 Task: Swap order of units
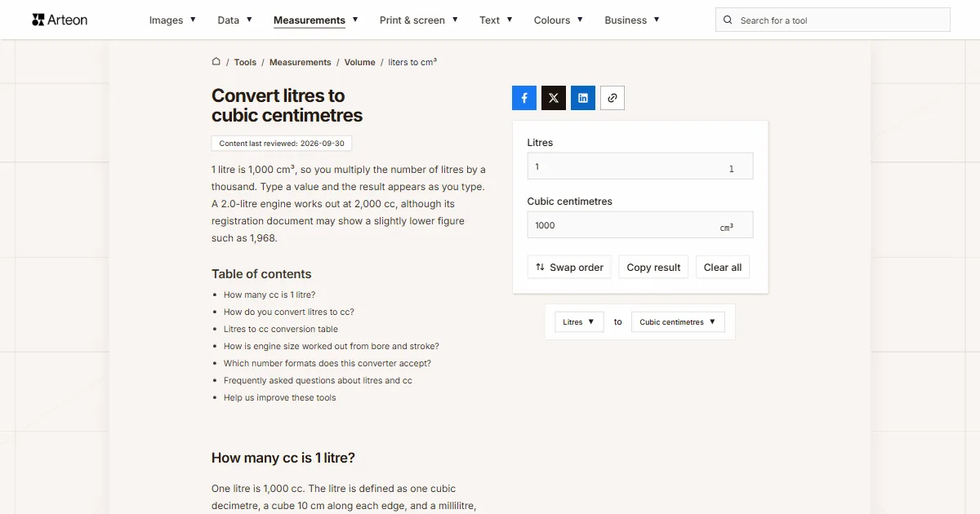coord(569,268)
